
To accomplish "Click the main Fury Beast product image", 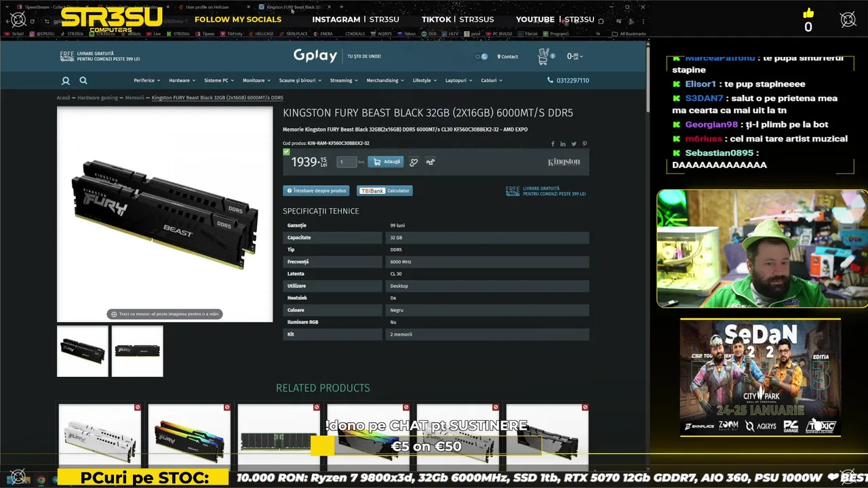I will (165, 214).
